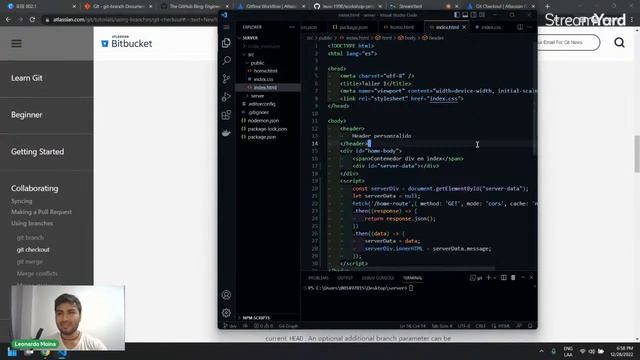The width and height of the screenshot is (640, 360).
Task: Open notifications bell in VS Code status bar
Action: click(x=530, y=326)
